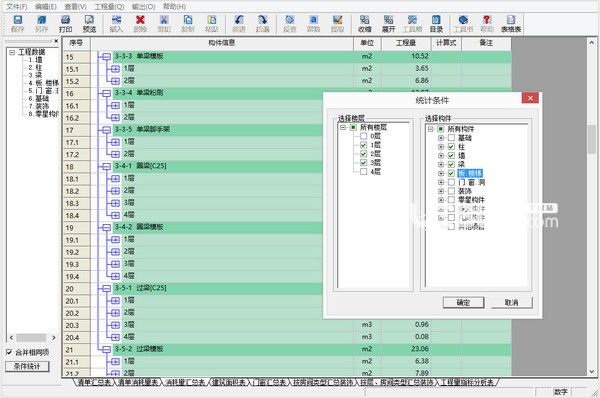Check the 门 窗 洞 component checkbox
600x398 pixels.
point(452,182)
